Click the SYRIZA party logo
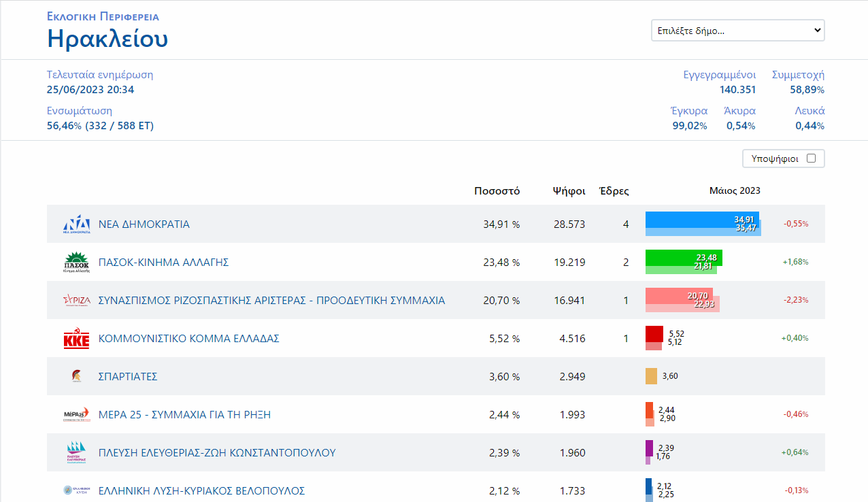 (x=76, y=301)
